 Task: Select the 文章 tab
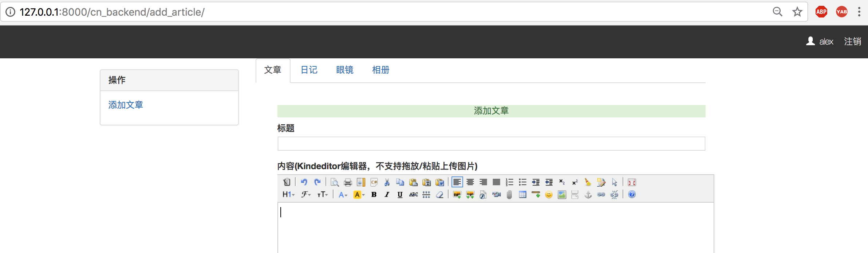[x=273, y=70]
